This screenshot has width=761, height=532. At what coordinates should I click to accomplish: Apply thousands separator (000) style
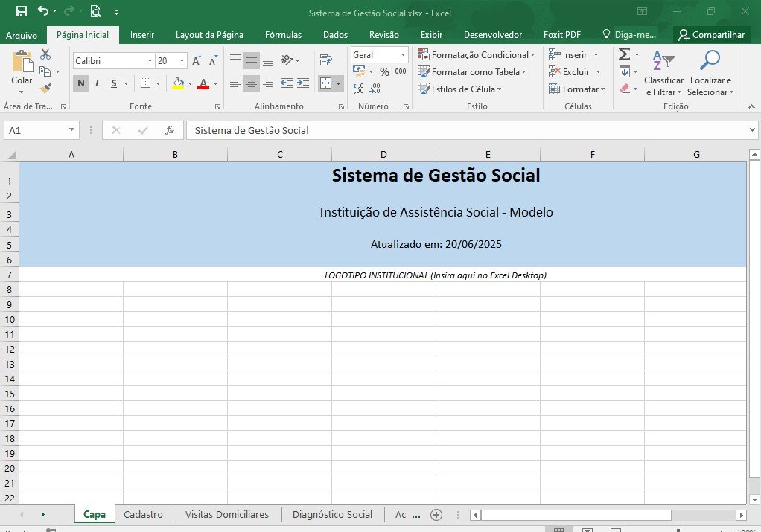pyautogui.click(x=401, y=71)
